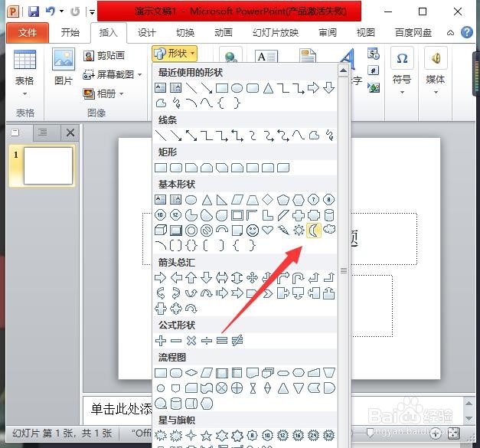Image resolution: width=480 pixels, height=448 pixels.
Task: Click notes pane scroll-down arrow
Action: pyautogui.click(x=469, y=418)
